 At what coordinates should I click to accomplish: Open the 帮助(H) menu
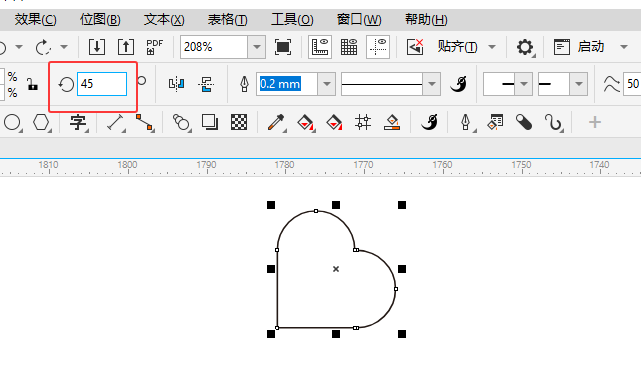pos(426,20)
